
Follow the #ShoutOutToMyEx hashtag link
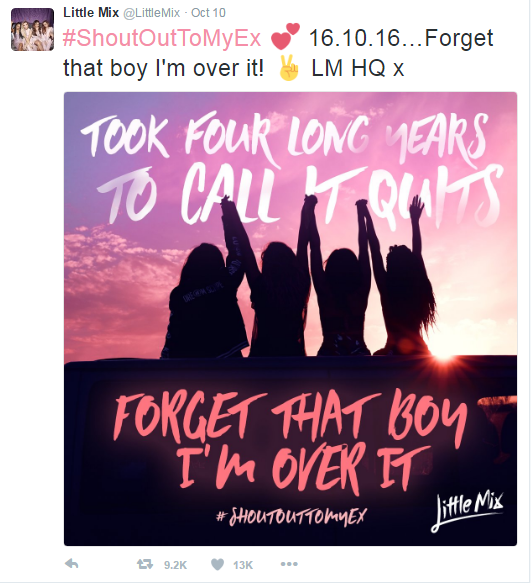(x=162, y=38)
